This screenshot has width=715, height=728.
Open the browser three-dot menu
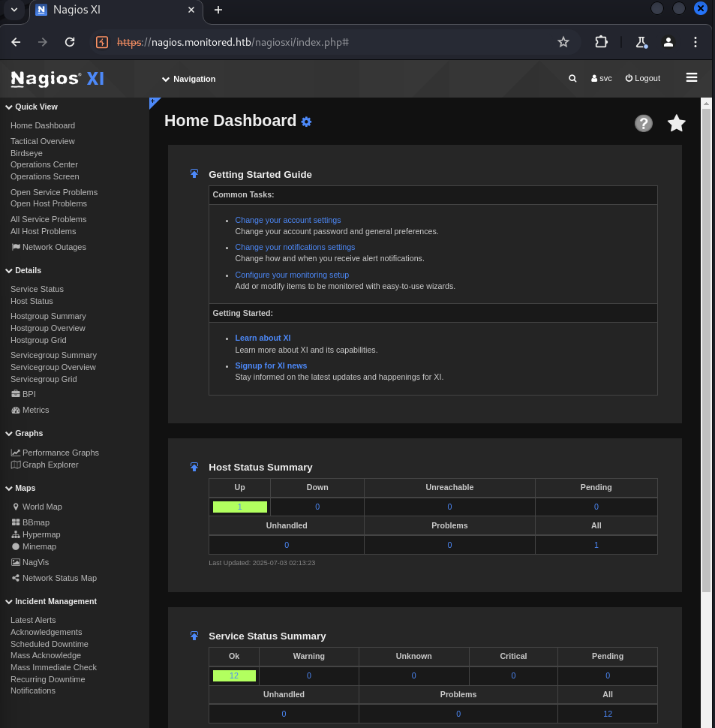coord(695,42)
